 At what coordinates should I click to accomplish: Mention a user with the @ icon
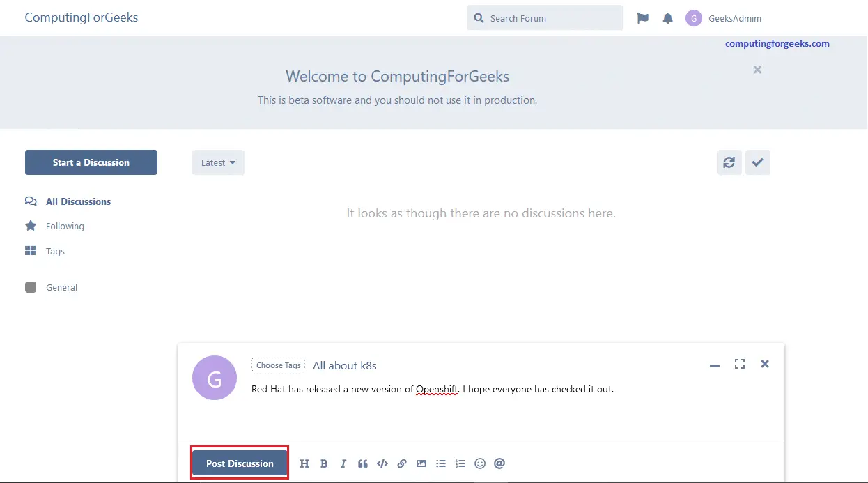(499, 463)
